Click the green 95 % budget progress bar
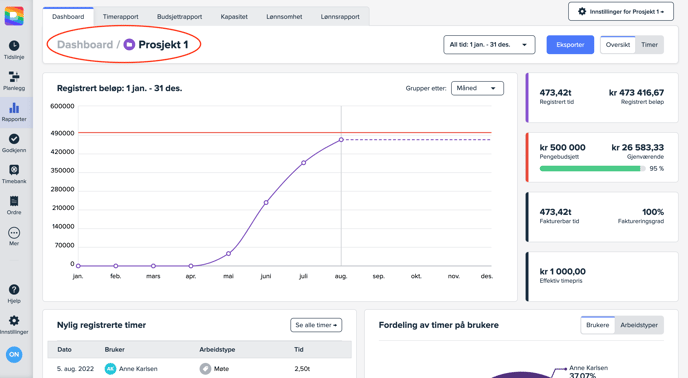The width and height of the screenshot is (688, 378). click(592, 169)
